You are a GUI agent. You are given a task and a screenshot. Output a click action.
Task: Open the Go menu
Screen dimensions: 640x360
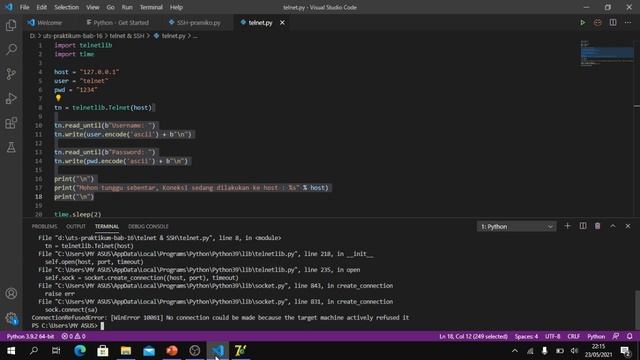(111, 7)
